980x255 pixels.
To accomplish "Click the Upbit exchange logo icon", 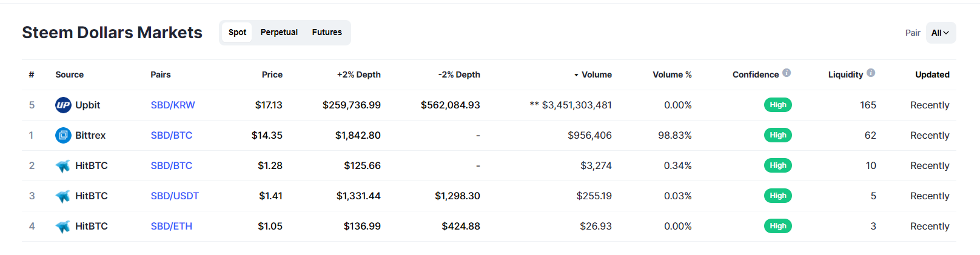I will point(63,105).
